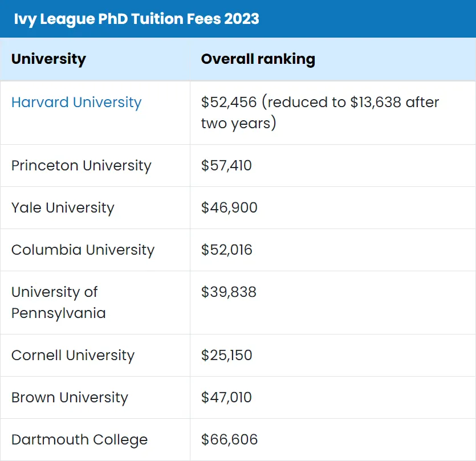
Task: Click the 'two years)' text in Harvard row
Action: pyautogui.click(x=239, y=124)
